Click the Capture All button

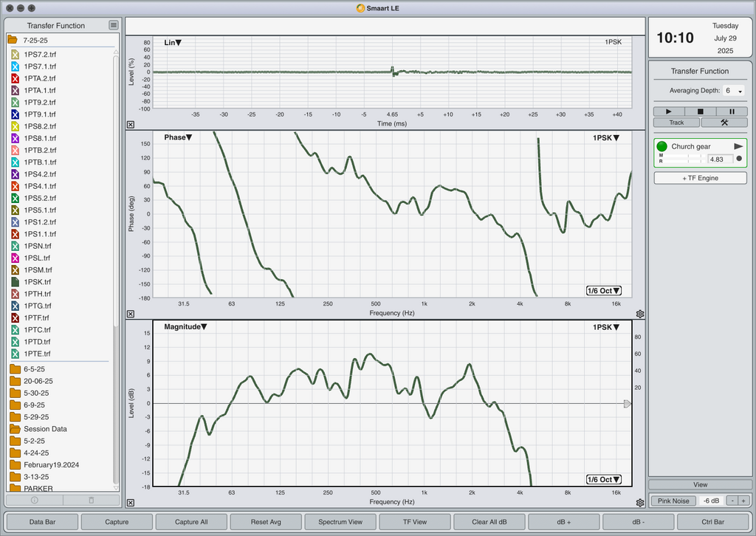[191, 521]
